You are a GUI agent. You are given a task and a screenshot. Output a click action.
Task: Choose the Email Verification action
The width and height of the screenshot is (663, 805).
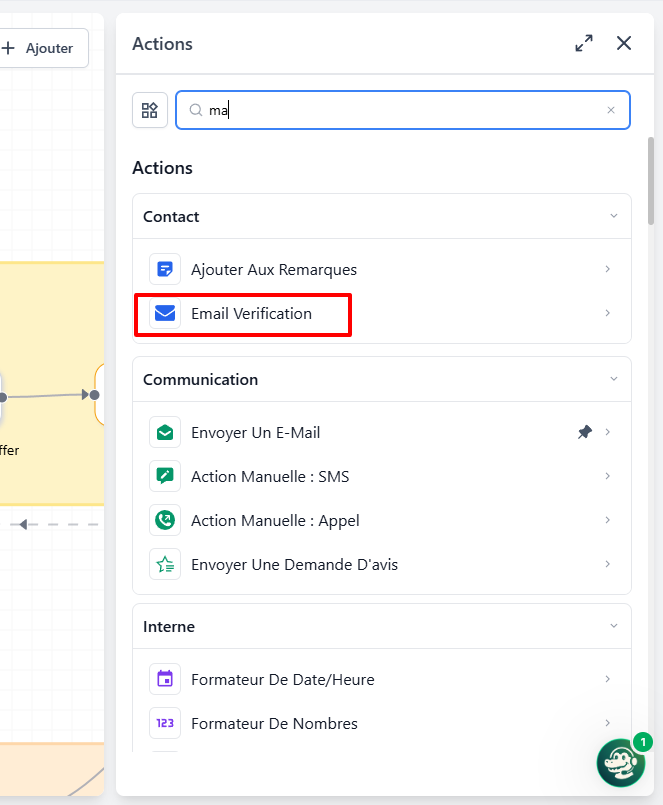pyautogui.click(x=382, y=313)
